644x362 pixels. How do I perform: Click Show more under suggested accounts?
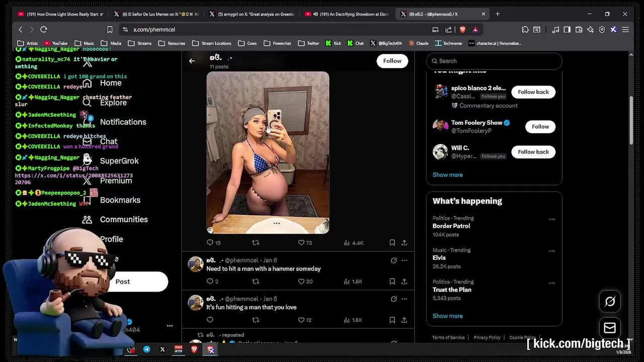pos(448,175)
